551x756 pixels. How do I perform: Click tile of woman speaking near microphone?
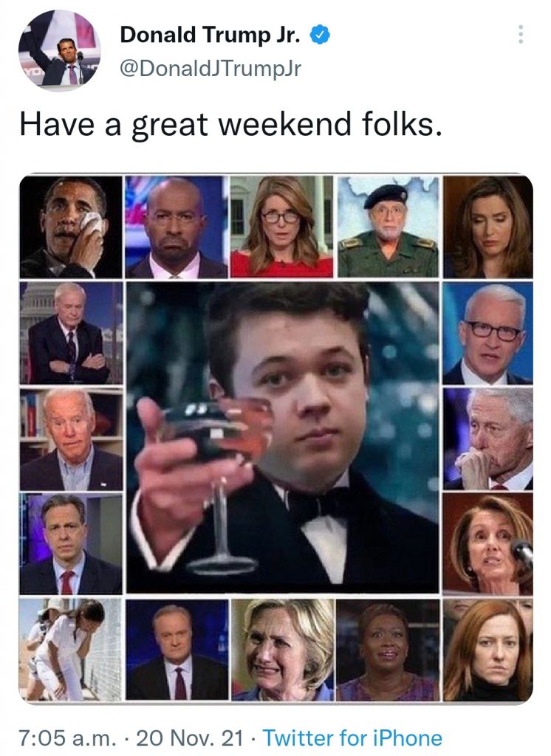pos(488,544)
